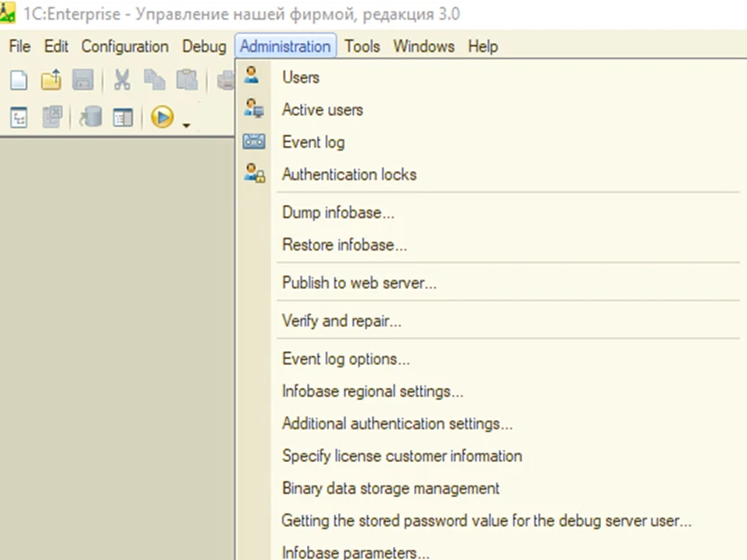Select Users from Administration menu
The height and width of the screenshot is (560, 747).
click(x=491, y=77)
